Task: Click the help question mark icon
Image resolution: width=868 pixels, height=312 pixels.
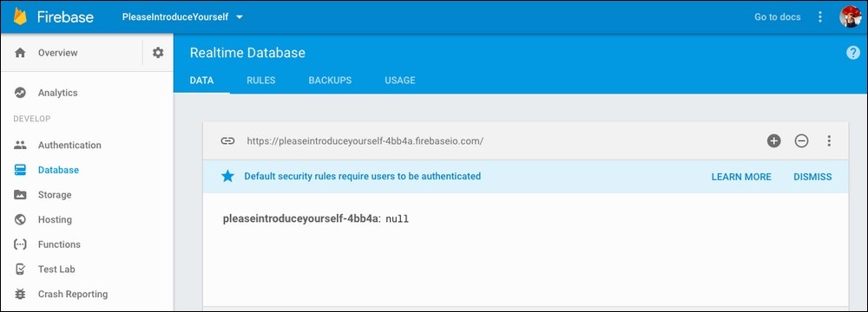Action: pos(852,53)
